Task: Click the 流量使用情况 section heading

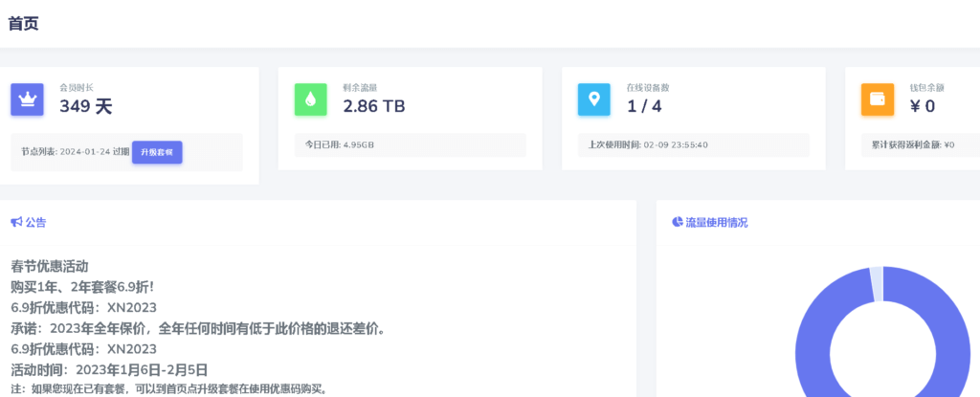Action: click(x=716, y=222)
